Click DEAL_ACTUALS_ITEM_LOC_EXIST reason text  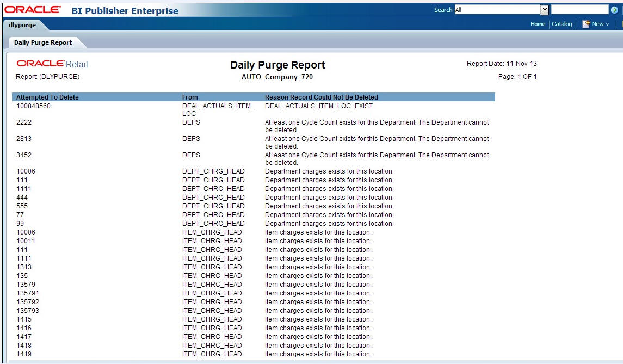319,106
